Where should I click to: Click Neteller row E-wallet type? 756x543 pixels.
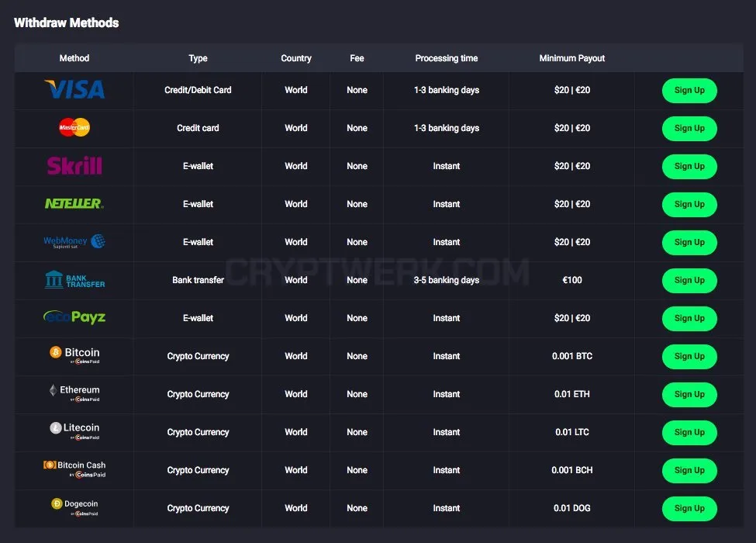click(x=198, y=204)
